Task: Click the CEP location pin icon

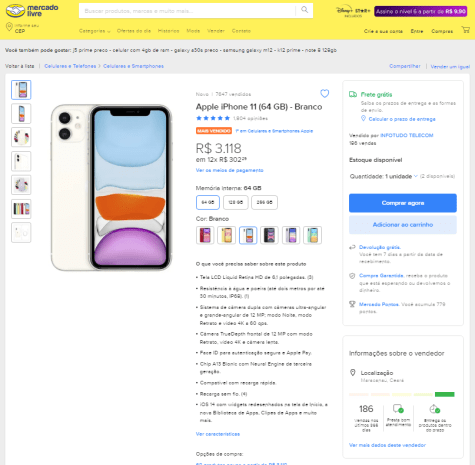Action: (x=9, y=26)
